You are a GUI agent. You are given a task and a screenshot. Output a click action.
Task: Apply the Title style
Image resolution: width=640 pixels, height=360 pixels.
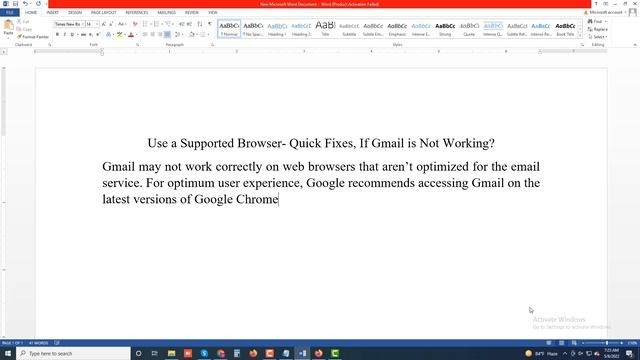tap(325, 29)
